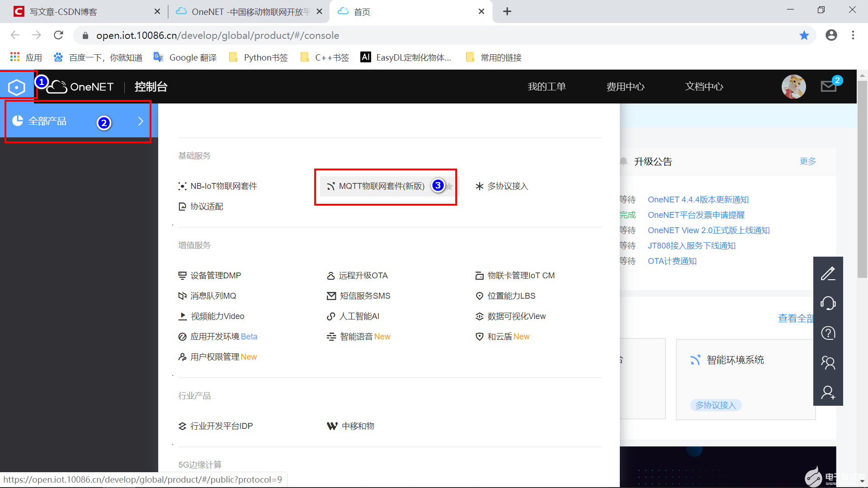Reload the page with refresh icon
This screenshot has width=868, height=488.
point(58,35)
